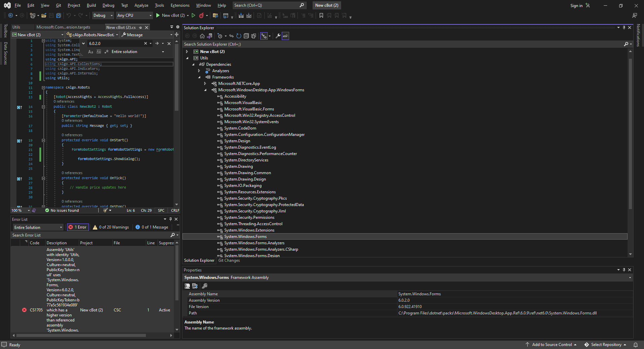Click Select Repository in status bar

coord(606,345)
